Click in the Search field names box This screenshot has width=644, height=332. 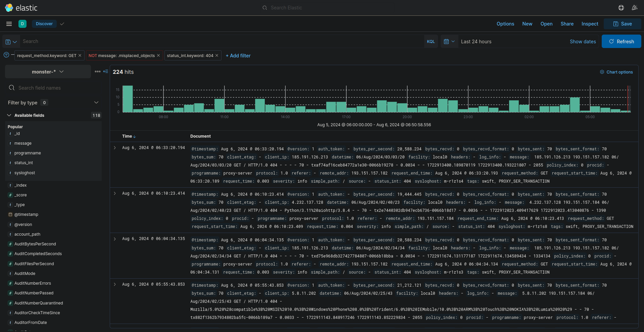pos(54,88)
